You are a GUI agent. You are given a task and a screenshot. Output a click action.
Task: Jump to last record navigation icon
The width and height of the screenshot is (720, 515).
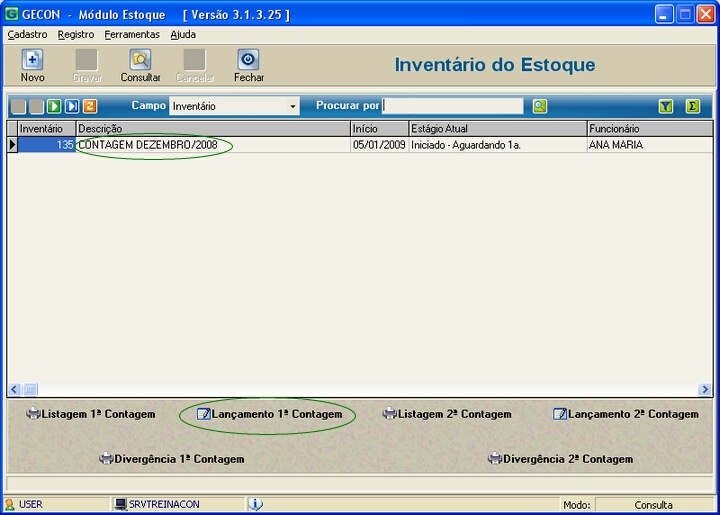[72, 106]
